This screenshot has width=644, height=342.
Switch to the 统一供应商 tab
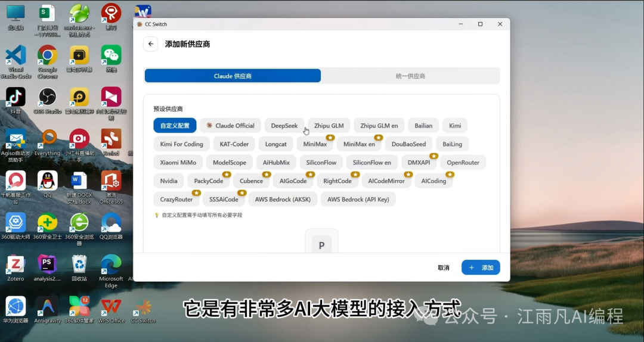(410, 76)
